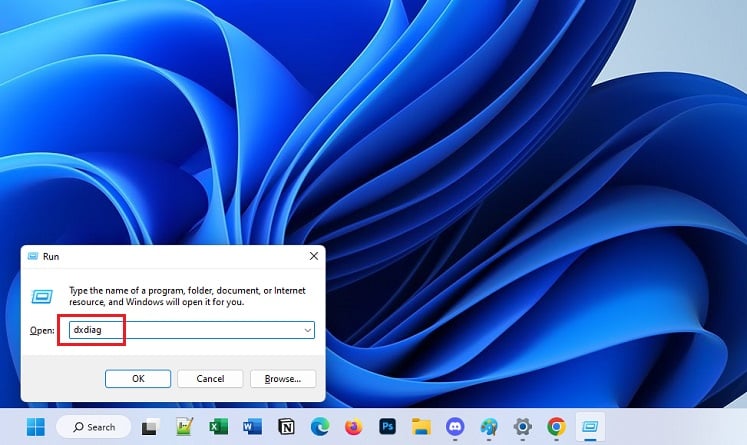
Task: Open Settings gear in the taskbar
Action: pos(523,426)
